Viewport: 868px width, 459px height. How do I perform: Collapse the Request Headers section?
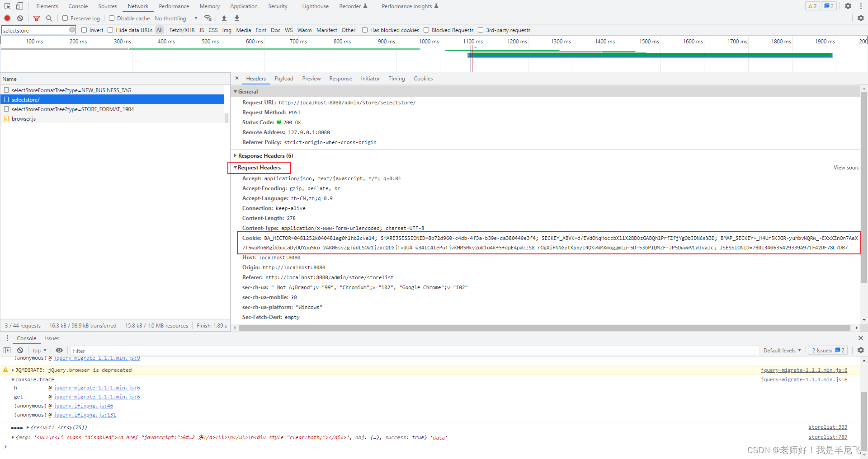click(x=235, y=168)
